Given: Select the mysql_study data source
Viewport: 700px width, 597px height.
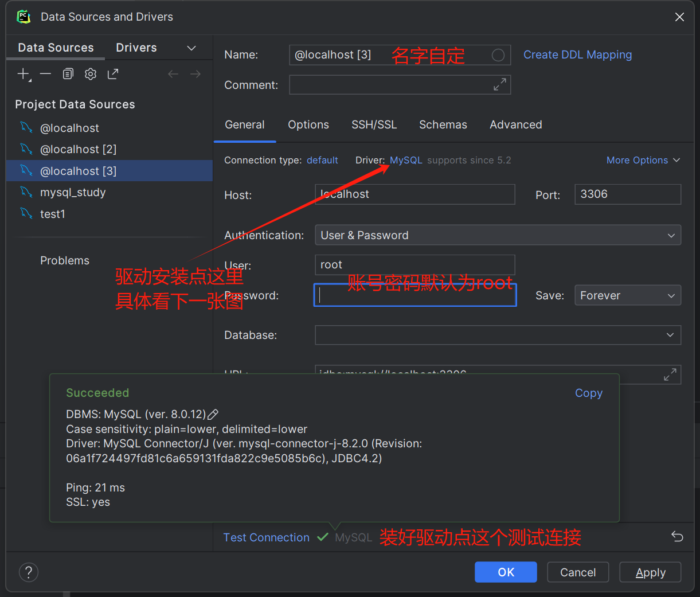Looking at the screenshot, I should point(110,192).
